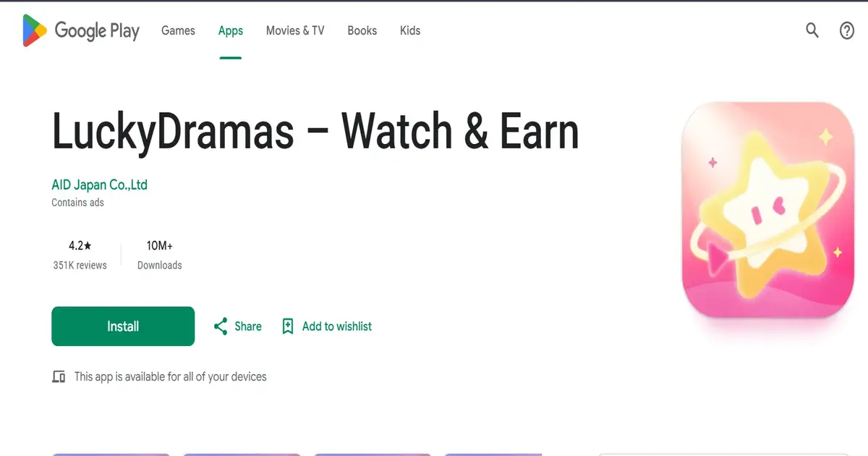This screenshot has height=456, width=868.
Task: Click the Share text label
Action: pos(248,326)
